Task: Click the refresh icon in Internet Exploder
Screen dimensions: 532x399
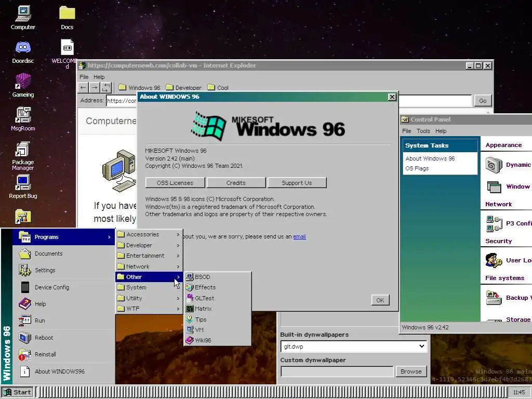Action: pos(106,87)
